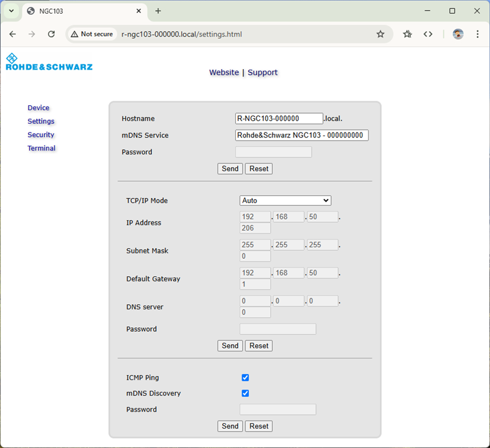
Task: Bookmark this page with the star icon
Action: tap(380, 34)
